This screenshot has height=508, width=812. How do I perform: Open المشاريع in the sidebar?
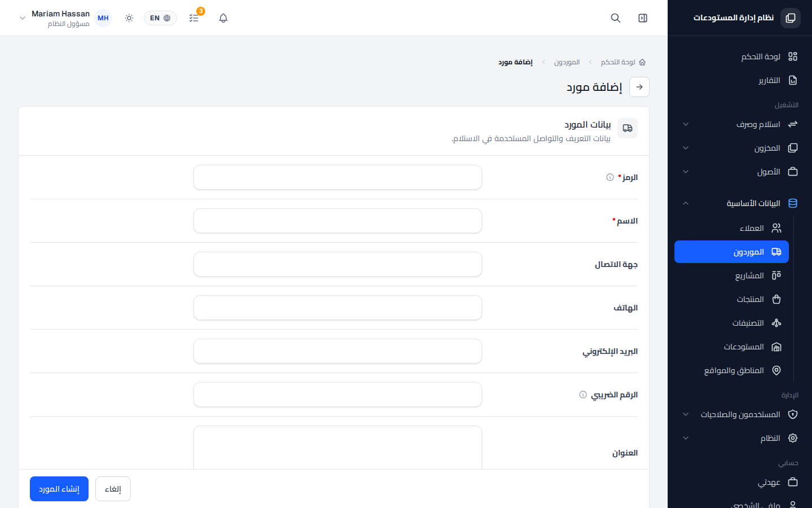[731, 275]
